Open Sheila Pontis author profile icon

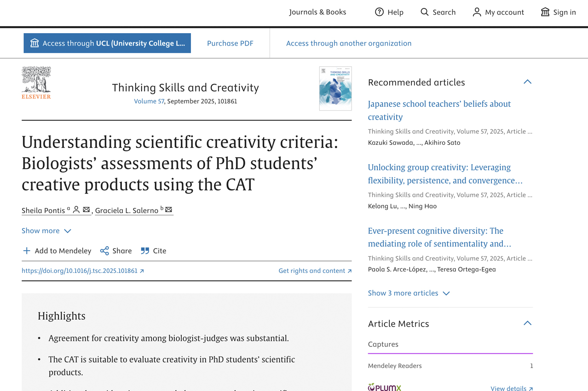pos(76,210)
